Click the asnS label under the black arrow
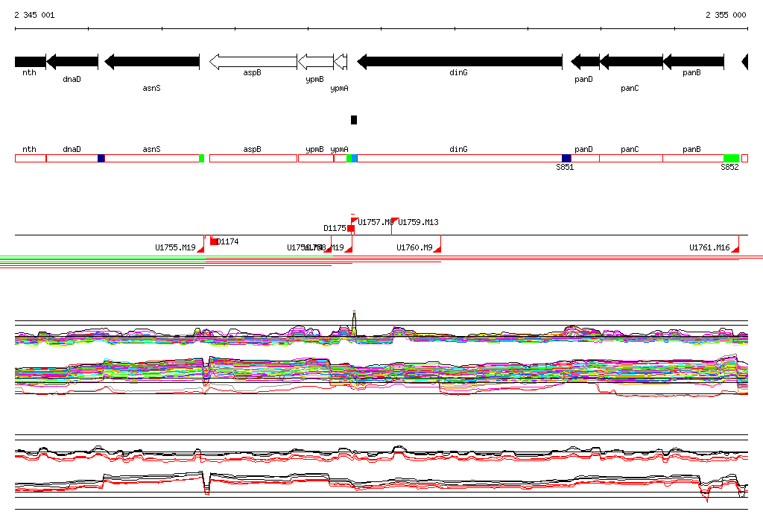Screen dimensions: 763x532 [151, 88]
